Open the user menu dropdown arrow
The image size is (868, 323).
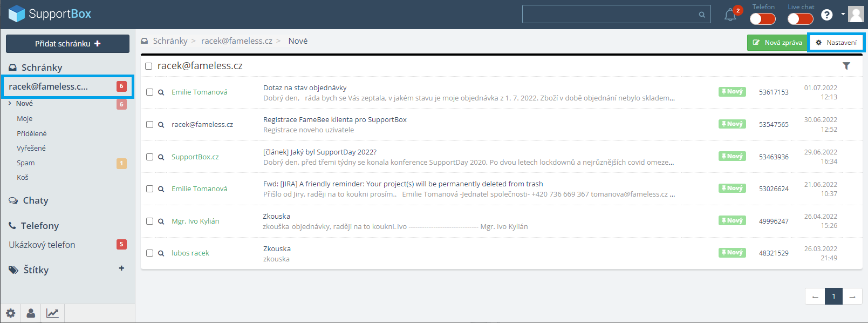click(843, 14)
